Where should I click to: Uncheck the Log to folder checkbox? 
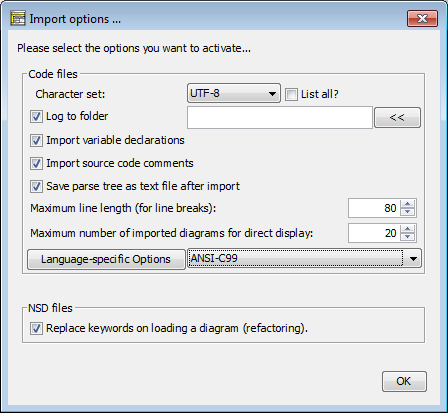tap(36, 117)
